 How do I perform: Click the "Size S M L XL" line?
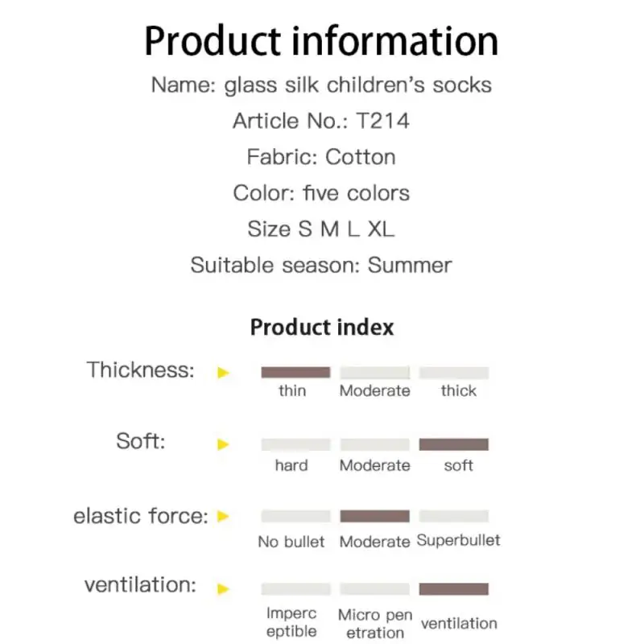tap(321, 229)
